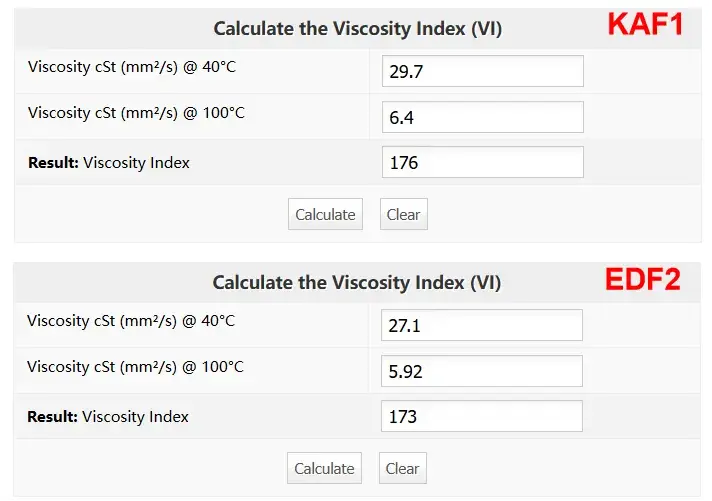Click the 40°C viscosity label in KAF1 calculator
Screen dimensions: 712x501
coord(132,67)
